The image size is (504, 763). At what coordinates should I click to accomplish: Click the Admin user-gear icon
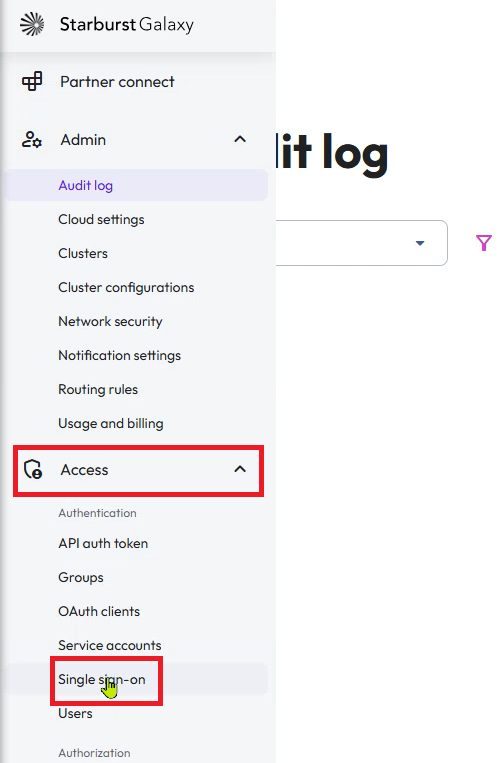click(x=32, y=140)
